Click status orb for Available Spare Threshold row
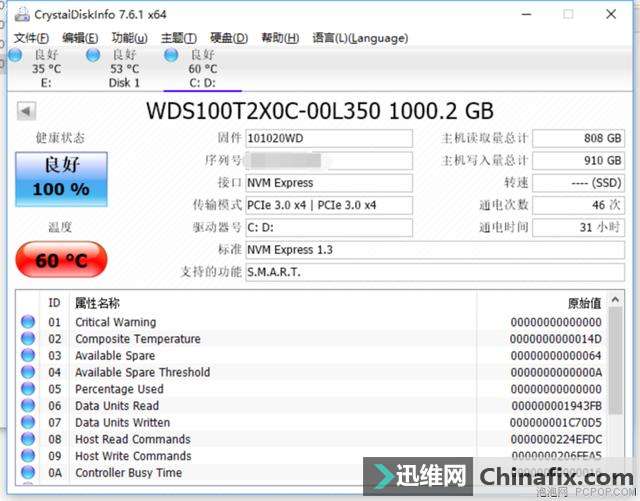 (x=28, y=372)
